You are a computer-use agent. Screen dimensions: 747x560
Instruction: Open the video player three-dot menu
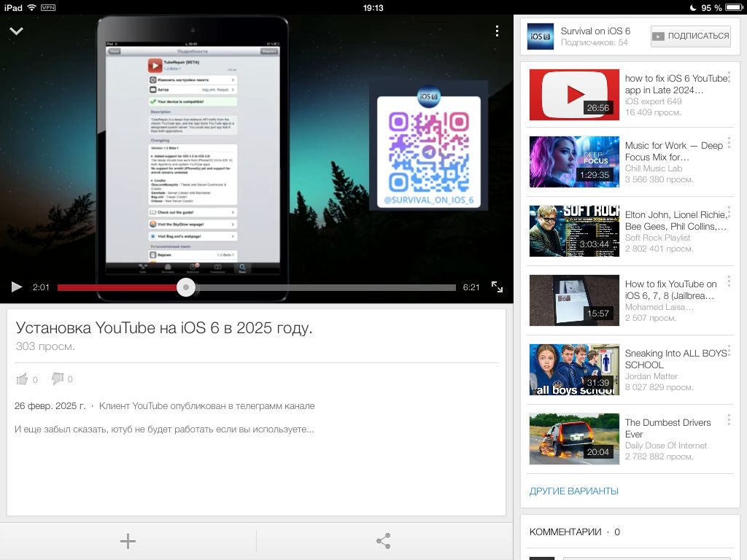pyautogui.click(x=497, y=31)
